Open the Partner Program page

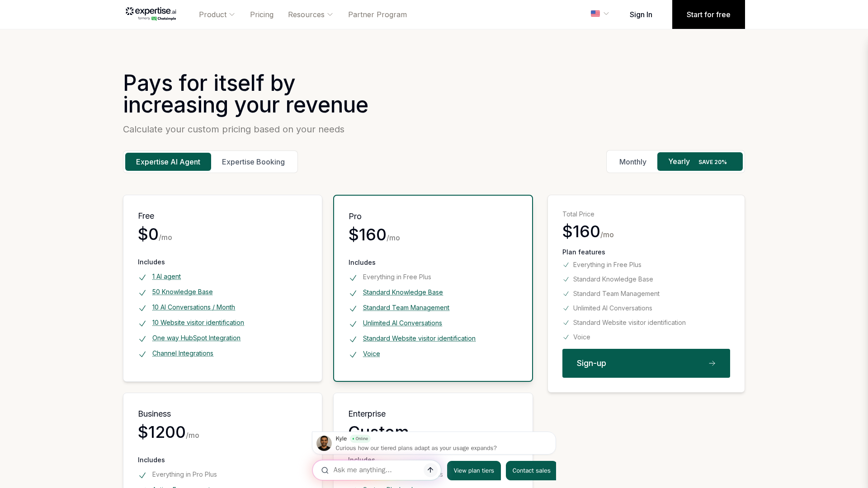(377, 14)
